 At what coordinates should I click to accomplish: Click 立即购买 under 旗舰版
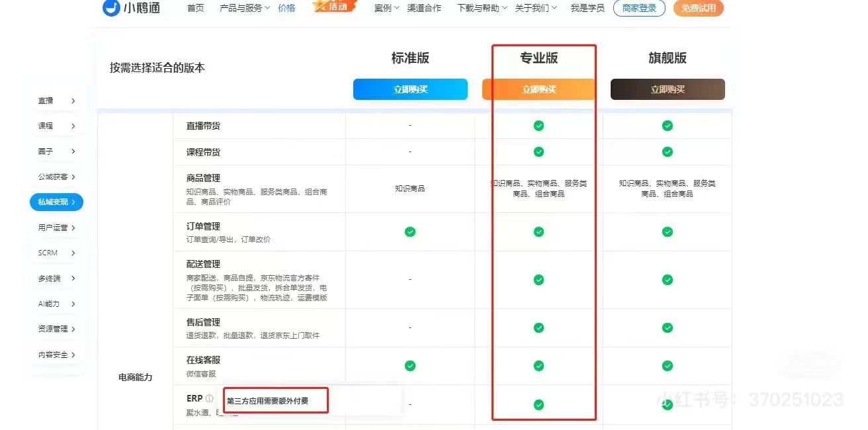pos(668,89)
